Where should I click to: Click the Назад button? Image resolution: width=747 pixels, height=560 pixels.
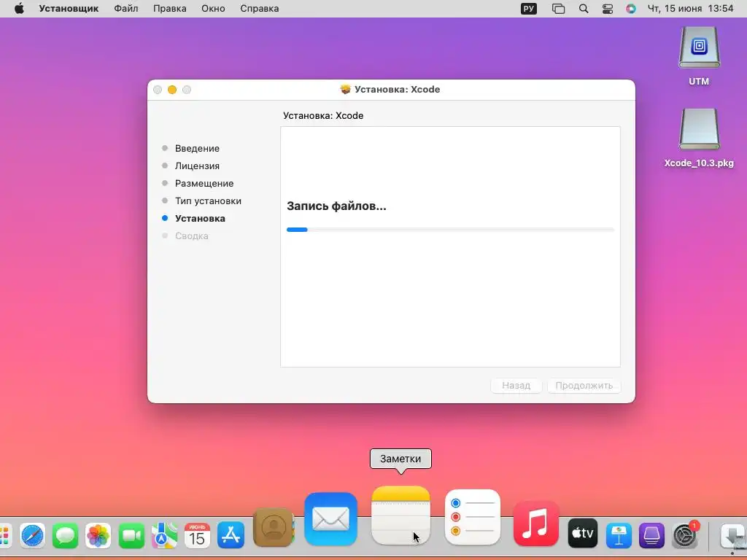click(516, 385)
